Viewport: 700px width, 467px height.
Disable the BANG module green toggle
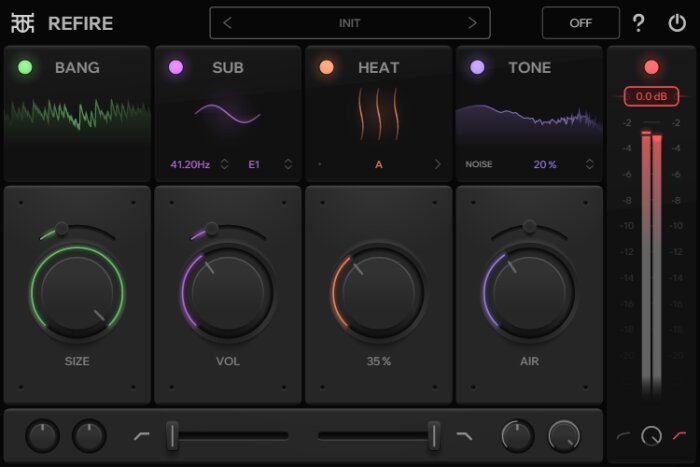25,67
